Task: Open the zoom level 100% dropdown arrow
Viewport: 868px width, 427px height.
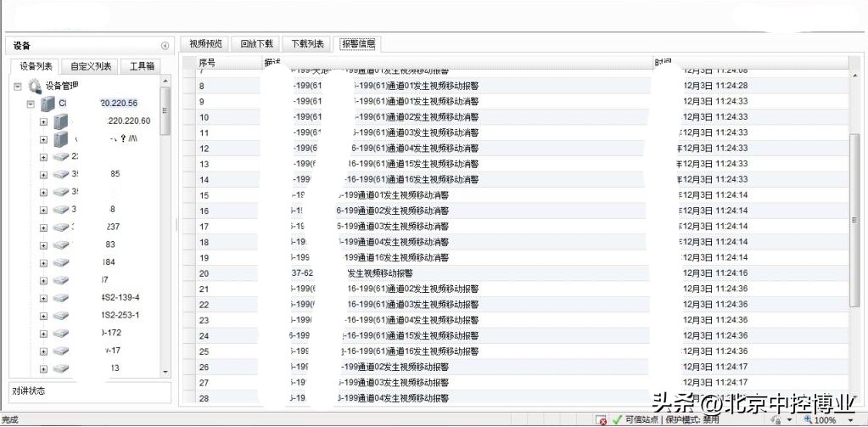Action: (851, 420)
